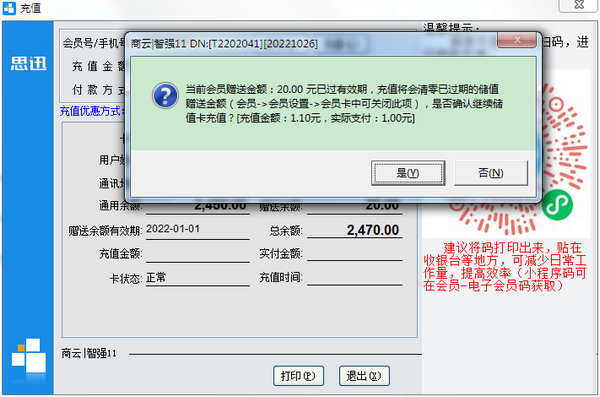Click the 思迅 logo in sidebar
Image resolution: width=600 pixels, height=397 pixels.
tap(28, 64)
